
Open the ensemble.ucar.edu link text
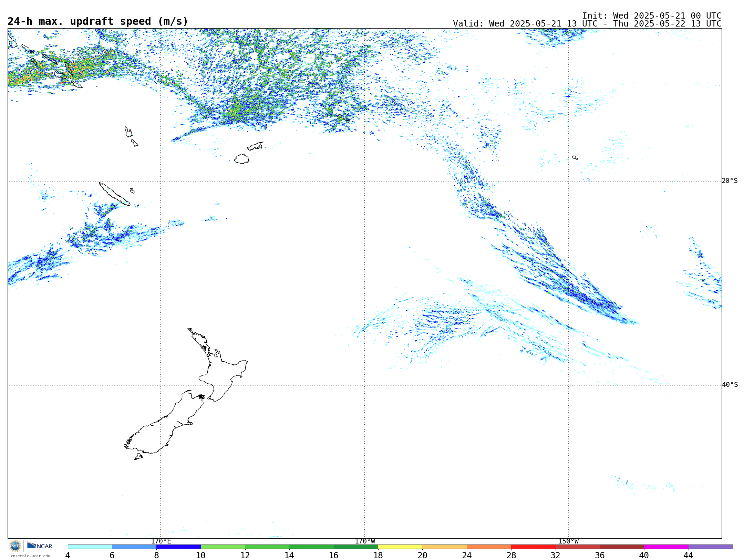coord(30,556)
